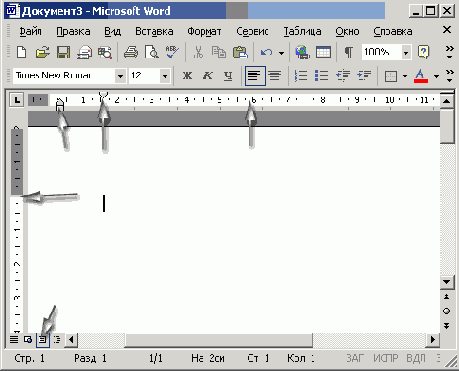Click the vertical scrollbar down arrow
459x371 pixels.
447,282
